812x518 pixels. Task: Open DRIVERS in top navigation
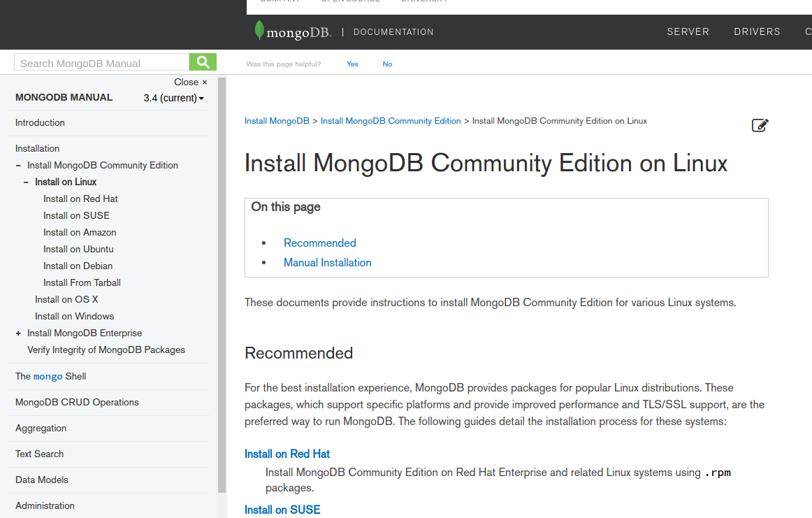point(757,31)
